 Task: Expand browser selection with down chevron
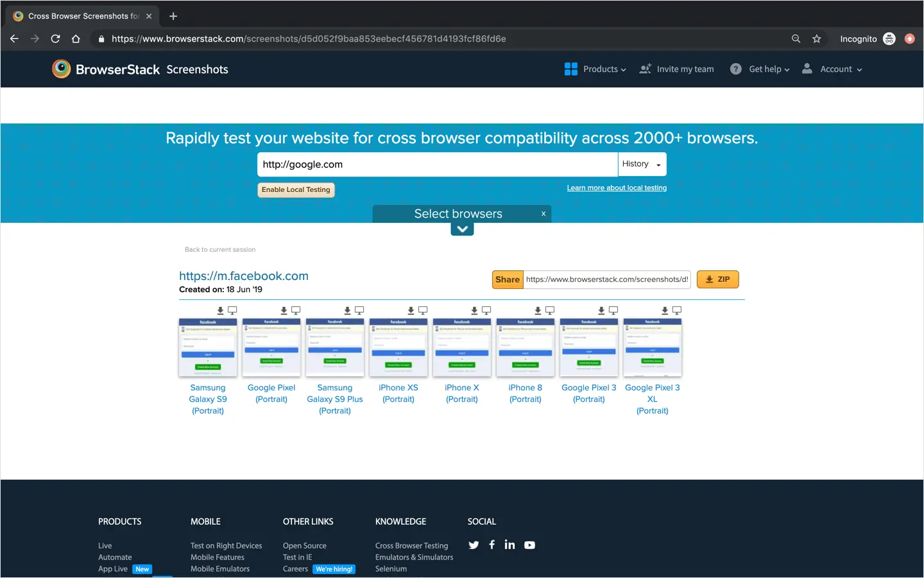(x=462, y=229)
